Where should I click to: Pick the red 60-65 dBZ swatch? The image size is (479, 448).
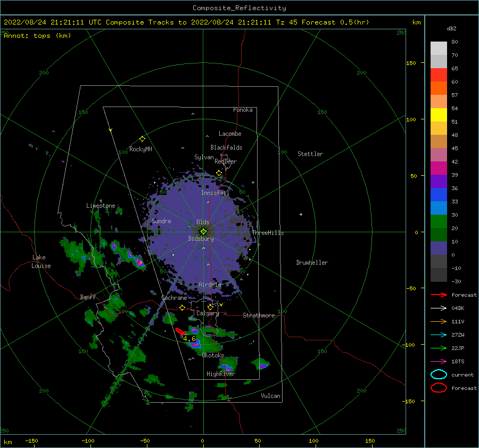[x=439, y=75]
